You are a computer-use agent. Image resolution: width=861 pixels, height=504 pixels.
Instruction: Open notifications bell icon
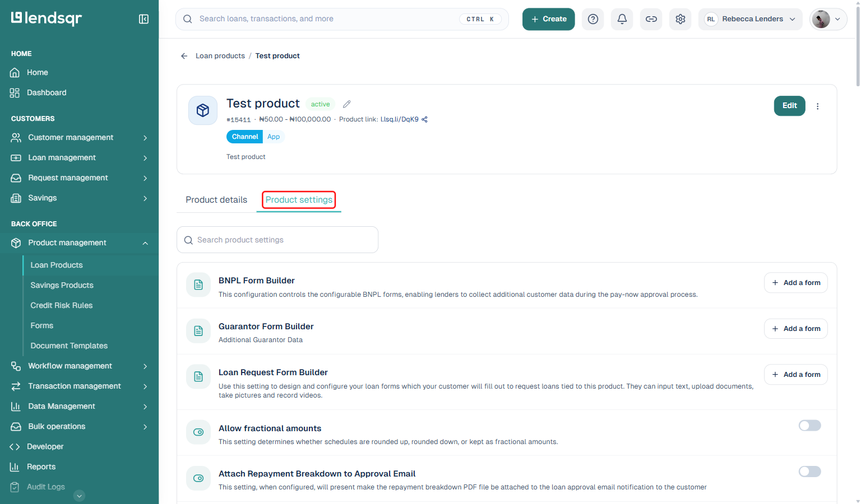click(x=622, y=19)
